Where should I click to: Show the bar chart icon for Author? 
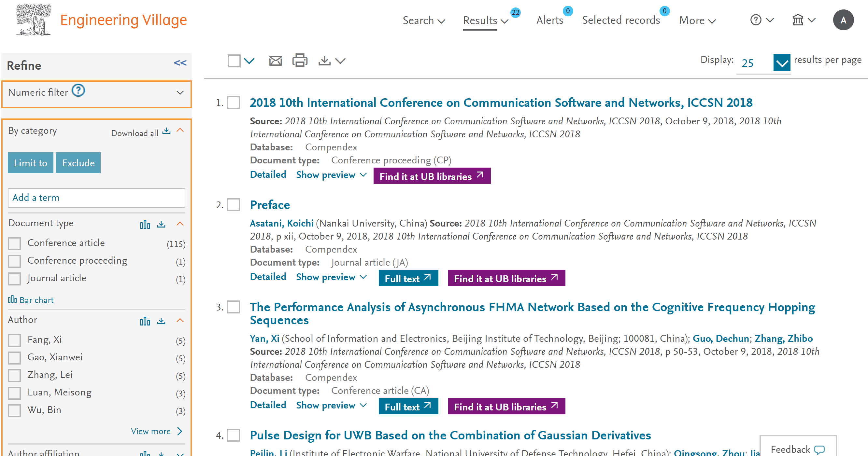coord(145,321)
